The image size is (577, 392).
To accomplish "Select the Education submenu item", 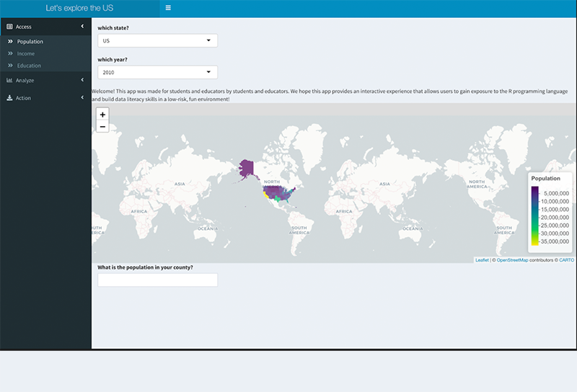I will pyautogui.click(x=30, y=66).
